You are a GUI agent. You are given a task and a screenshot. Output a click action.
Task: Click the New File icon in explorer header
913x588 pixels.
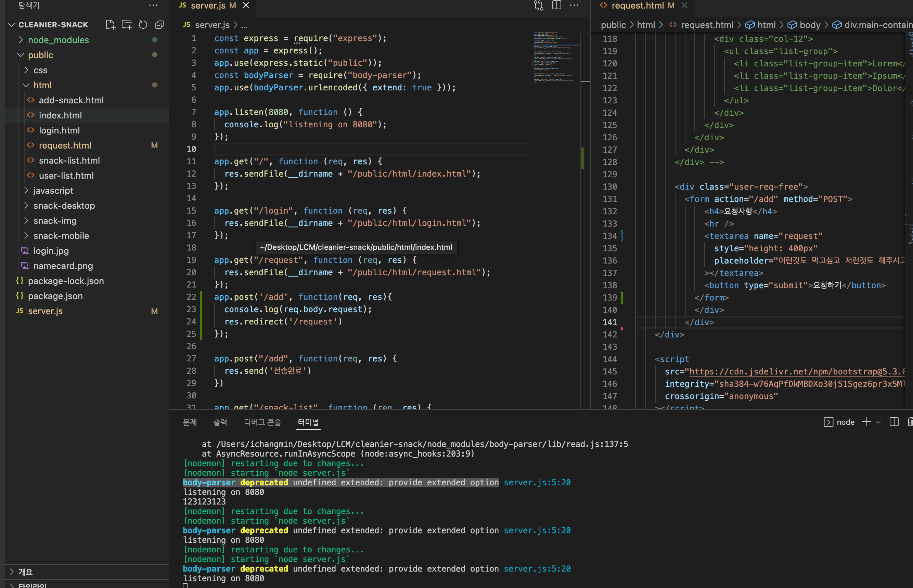click(110, 25)
